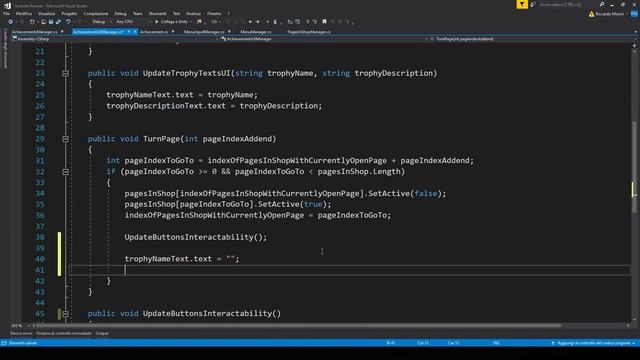Click trophyDescription; on line 26
Screen dimensions: 640x360
(280, 106)
